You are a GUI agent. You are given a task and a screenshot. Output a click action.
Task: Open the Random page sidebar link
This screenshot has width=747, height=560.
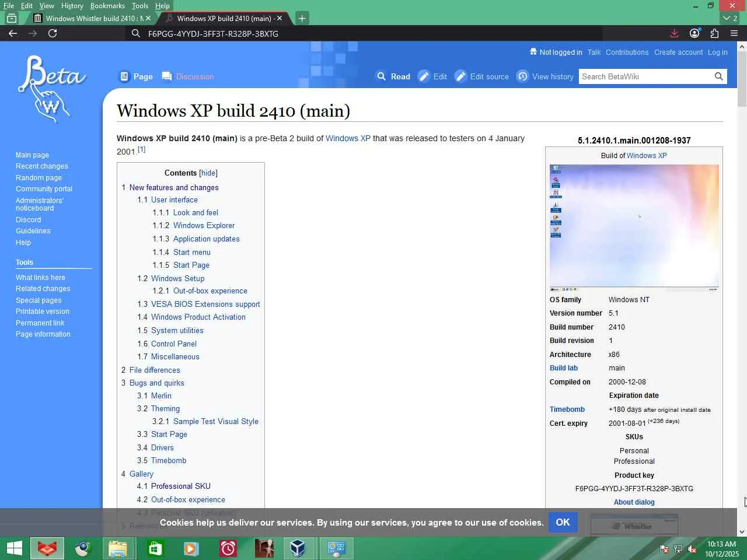point(39,178)
